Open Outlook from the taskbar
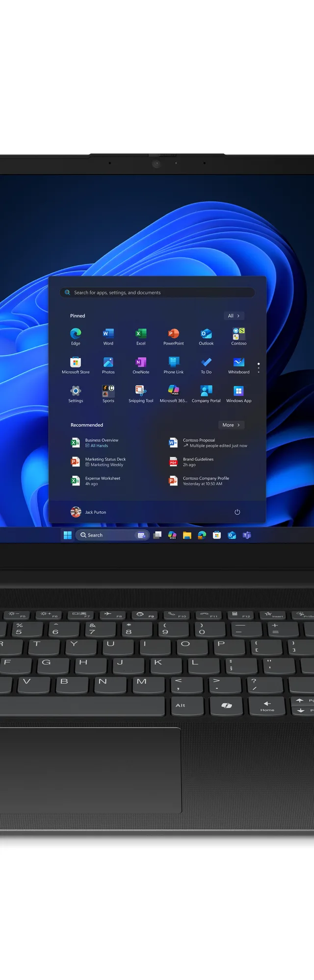This screenshot has height=980, width=314. (232, 535)
